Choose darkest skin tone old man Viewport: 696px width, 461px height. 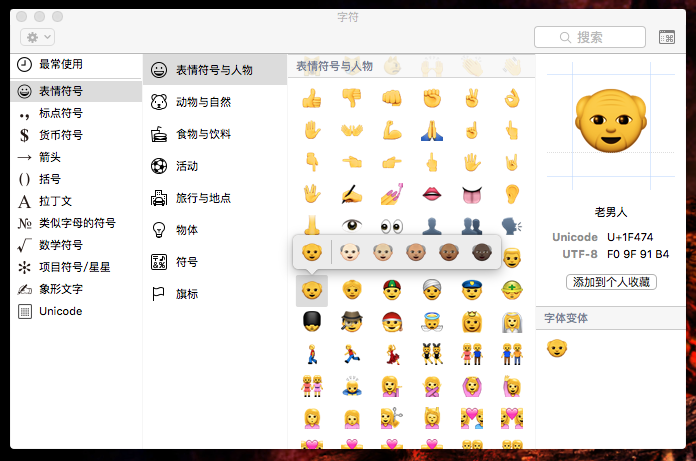point(482,252)
